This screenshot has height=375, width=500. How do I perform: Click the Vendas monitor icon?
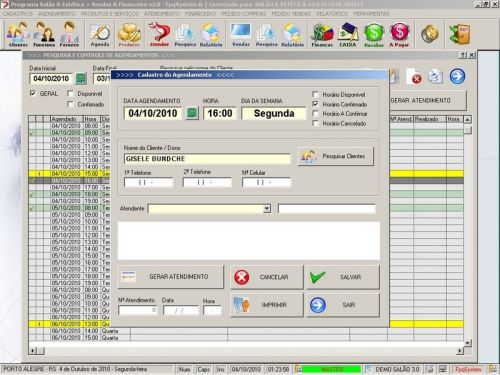[x=241, y=34]
